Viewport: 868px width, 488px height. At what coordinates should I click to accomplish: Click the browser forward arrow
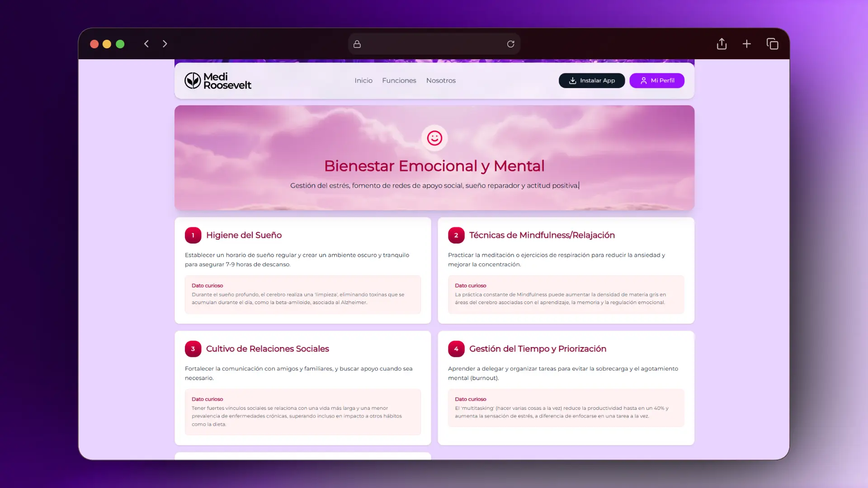pyautogui.click(x=165, y=44)
